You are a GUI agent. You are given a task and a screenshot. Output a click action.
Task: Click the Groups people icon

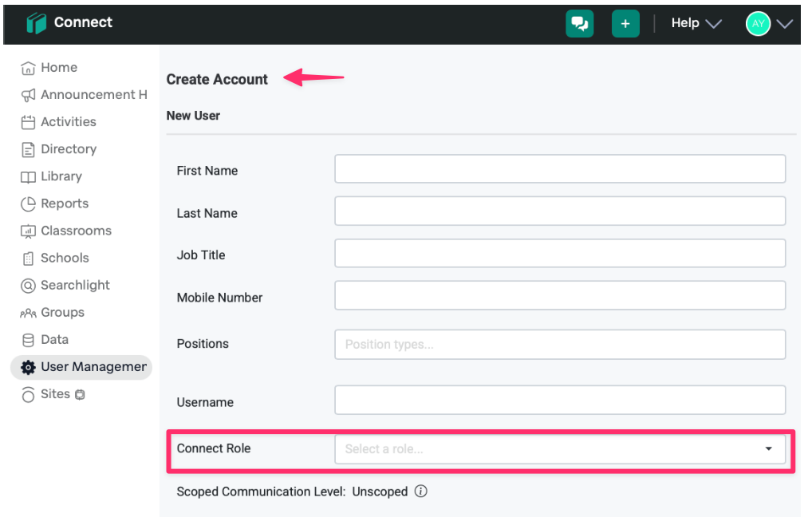click(28, 313)
